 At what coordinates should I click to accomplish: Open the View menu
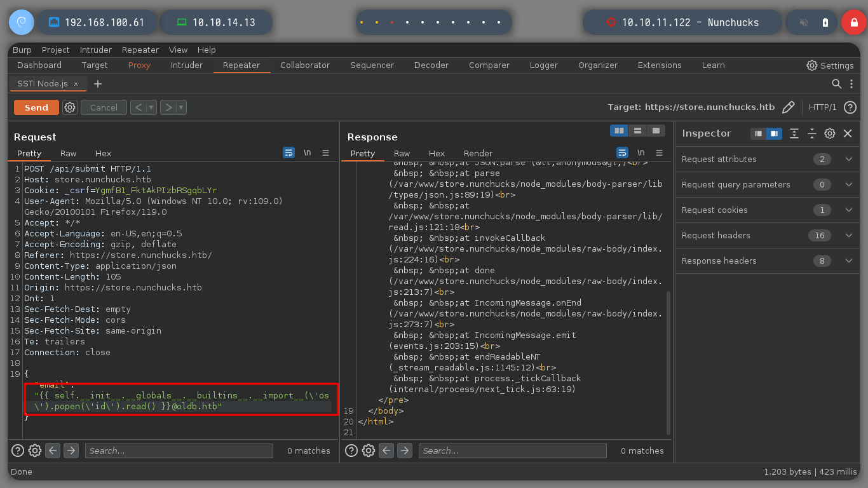178,50
